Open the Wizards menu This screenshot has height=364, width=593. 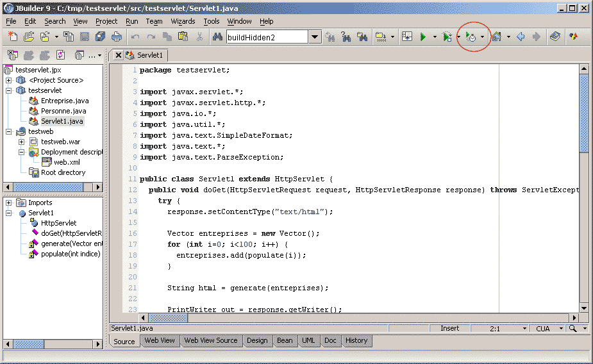click(x=183, y=21)
